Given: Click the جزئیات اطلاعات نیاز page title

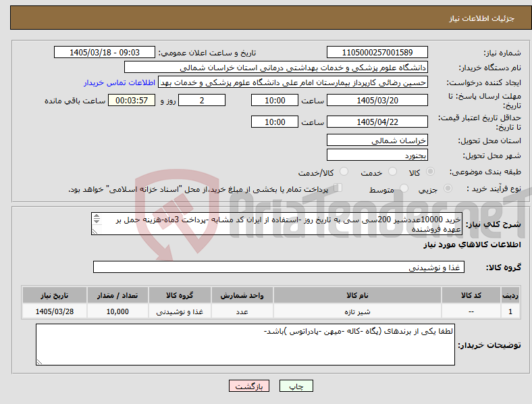Looking at the screenshot, I should (482, 18).
